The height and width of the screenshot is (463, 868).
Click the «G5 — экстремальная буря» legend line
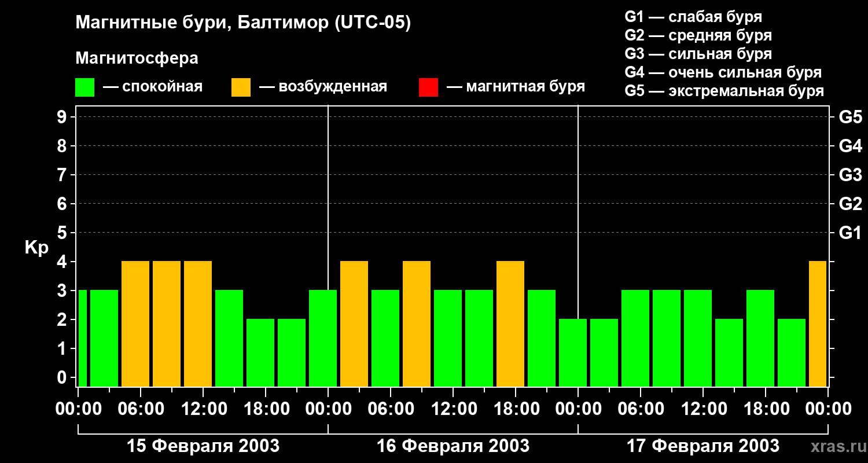tap(724, 91)
